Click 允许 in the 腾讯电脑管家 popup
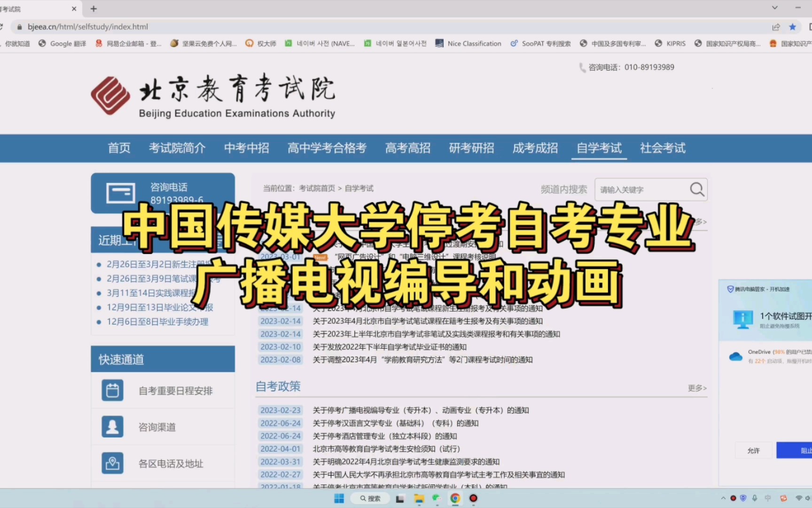Viewport: 812px width, 508px height. (754, 451)
